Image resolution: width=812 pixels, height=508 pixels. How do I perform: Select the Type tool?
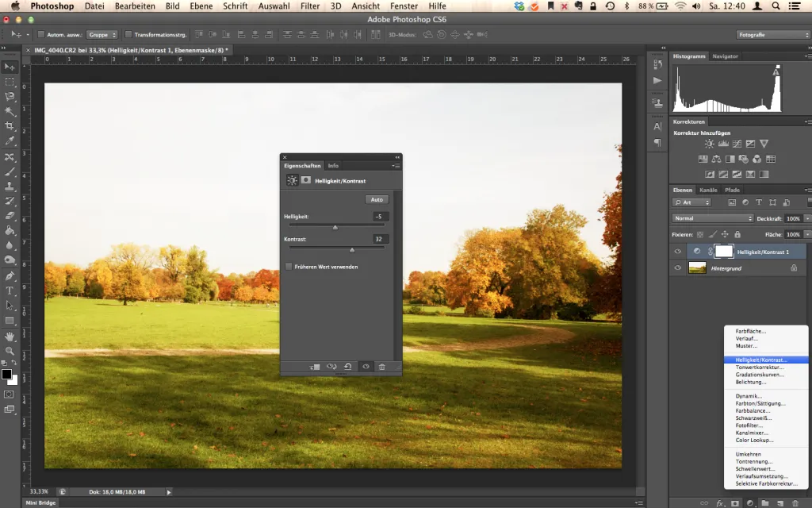point(10,291)
